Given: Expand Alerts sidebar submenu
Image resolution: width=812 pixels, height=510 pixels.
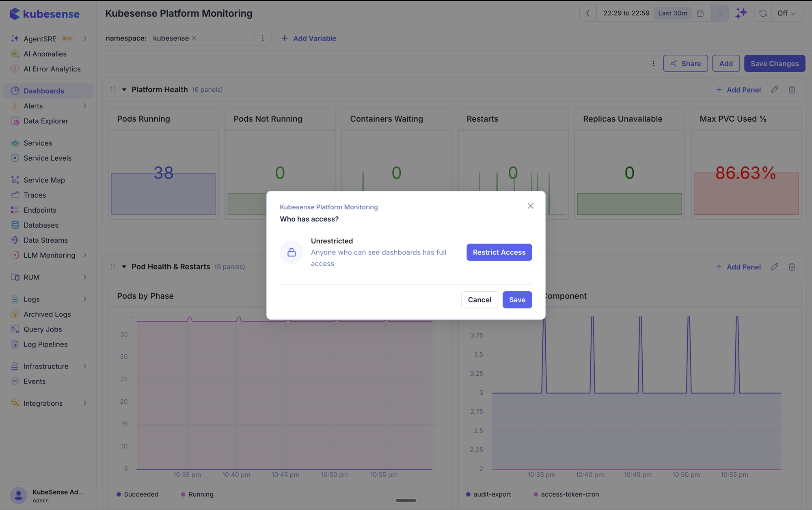Looking at the screenshot, I should pyautogui.click(x=84, y=106).
